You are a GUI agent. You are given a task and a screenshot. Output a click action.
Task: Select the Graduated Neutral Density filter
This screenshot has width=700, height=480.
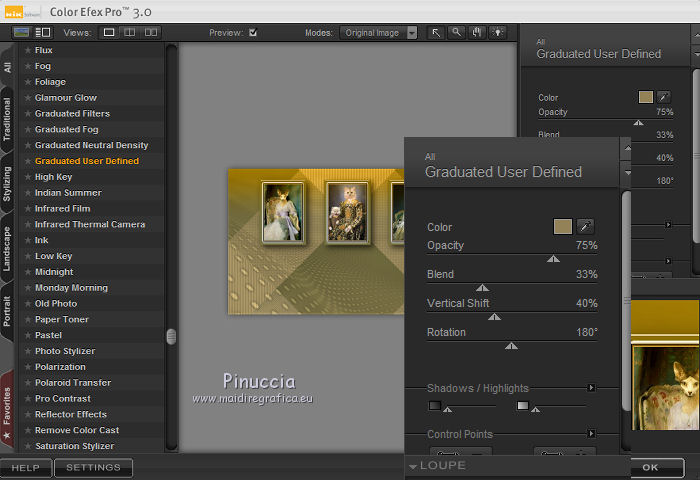coord(91,145)
